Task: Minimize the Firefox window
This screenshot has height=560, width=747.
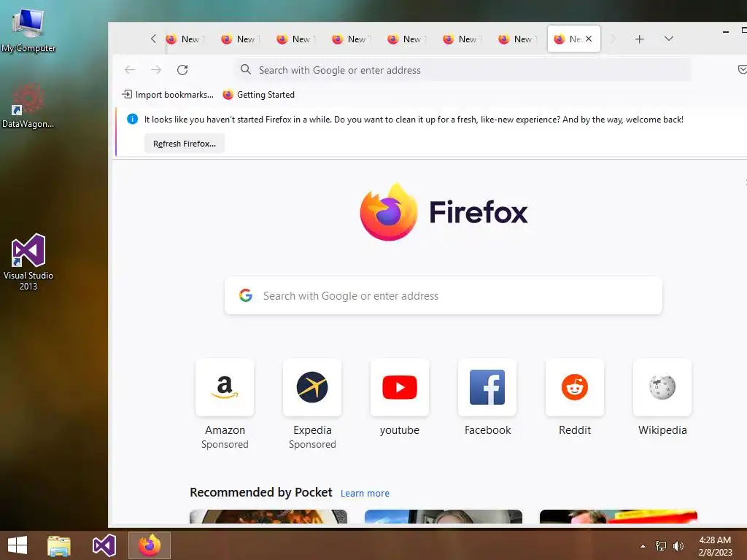Action: [726, 31]
